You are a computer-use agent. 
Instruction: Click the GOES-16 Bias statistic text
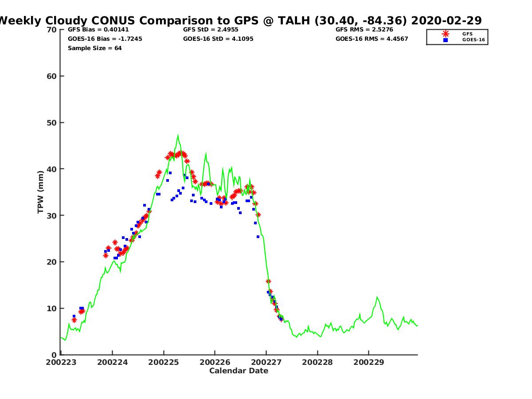[105, 39]
